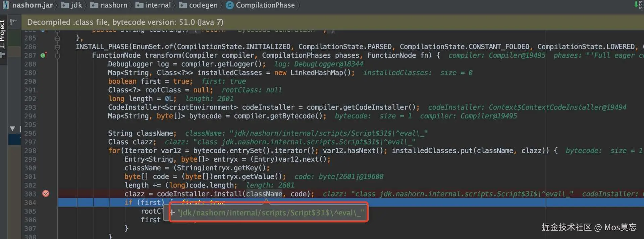Click the 'rootClass: null' inline hint

pos(252,90)
